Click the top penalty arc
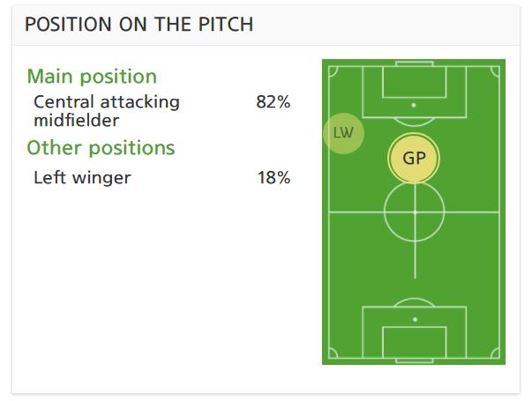 [x=414, y=122]
